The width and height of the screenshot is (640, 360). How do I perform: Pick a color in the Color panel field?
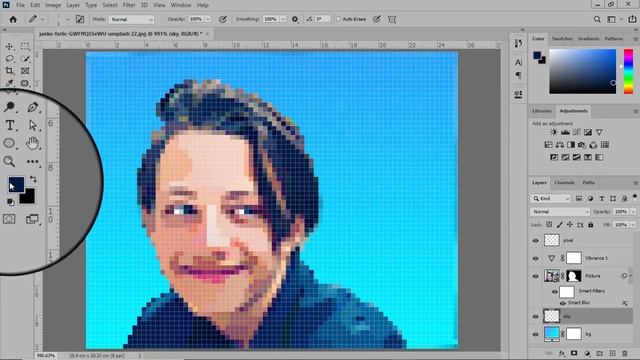click(x=582, y=71)
